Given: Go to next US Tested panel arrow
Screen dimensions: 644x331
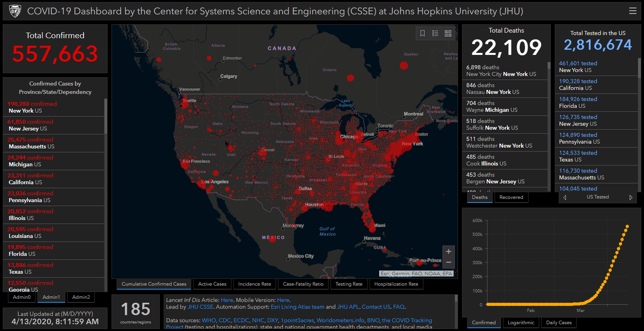Looking at the screenshot, I should click(x=631, y=197).
